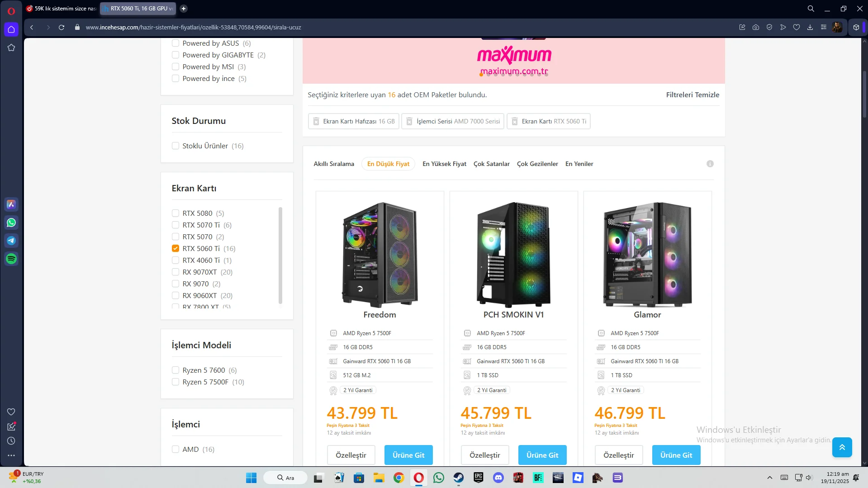Click Ürüne Git for PCH SMOKIN V1
This screenshot has height=488, width=868.
[542, 455]
